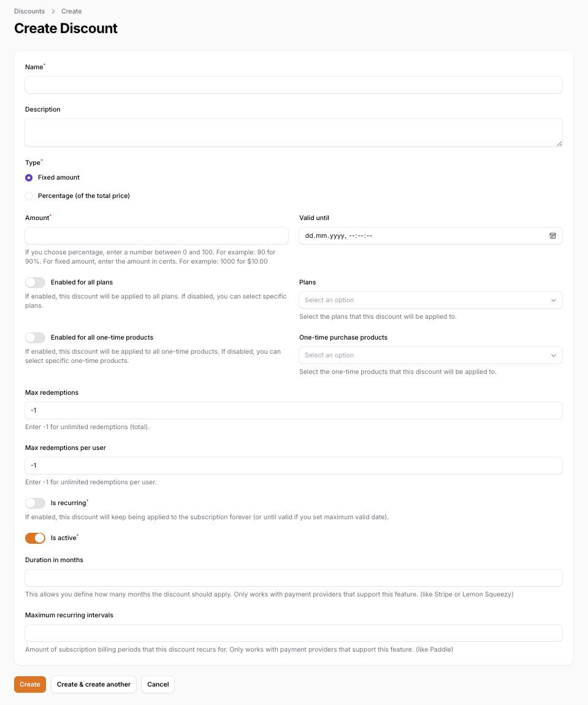588x705 pixels.
Task: Select Percentage (of the total price) radio
Action: [x=29, y=196]
